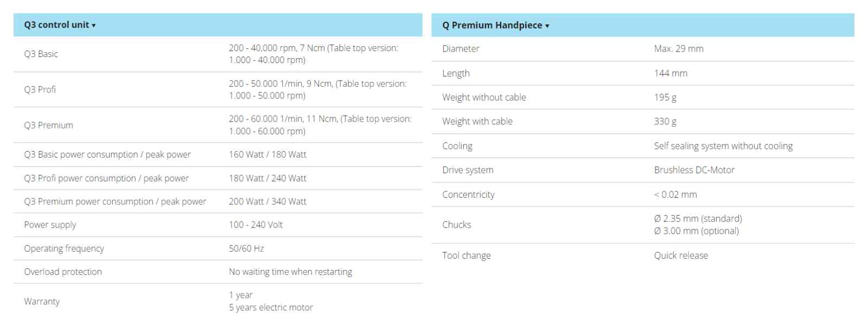Click the Length 144 mm value

[671, 73]
